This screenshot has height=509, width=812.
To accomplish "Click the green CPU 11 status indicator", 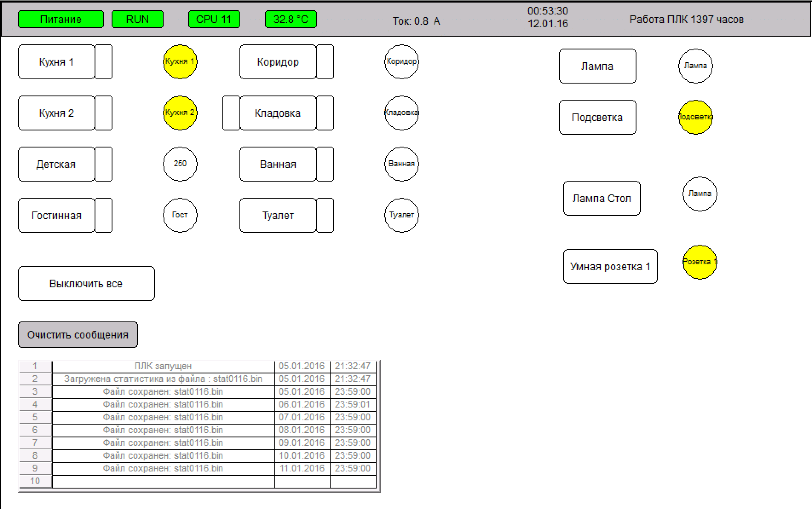I will coord(214,19).
